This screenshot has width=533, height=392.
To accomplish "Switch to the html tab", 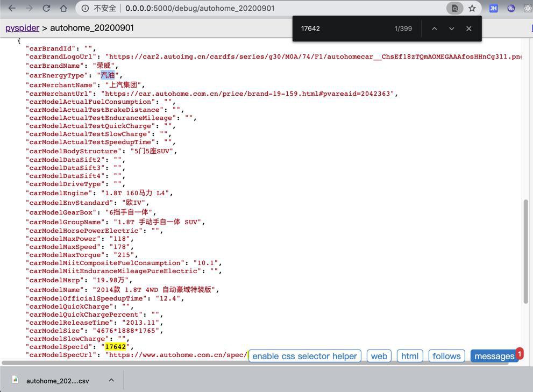I will pyautogui.click(x=410, y=356).
